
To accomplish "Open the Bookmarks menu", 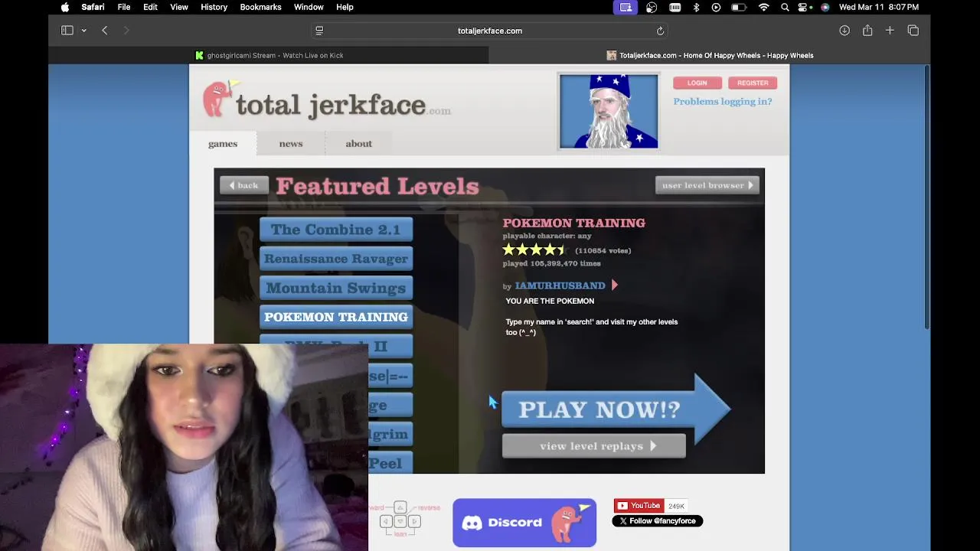I will pos(260,7).
